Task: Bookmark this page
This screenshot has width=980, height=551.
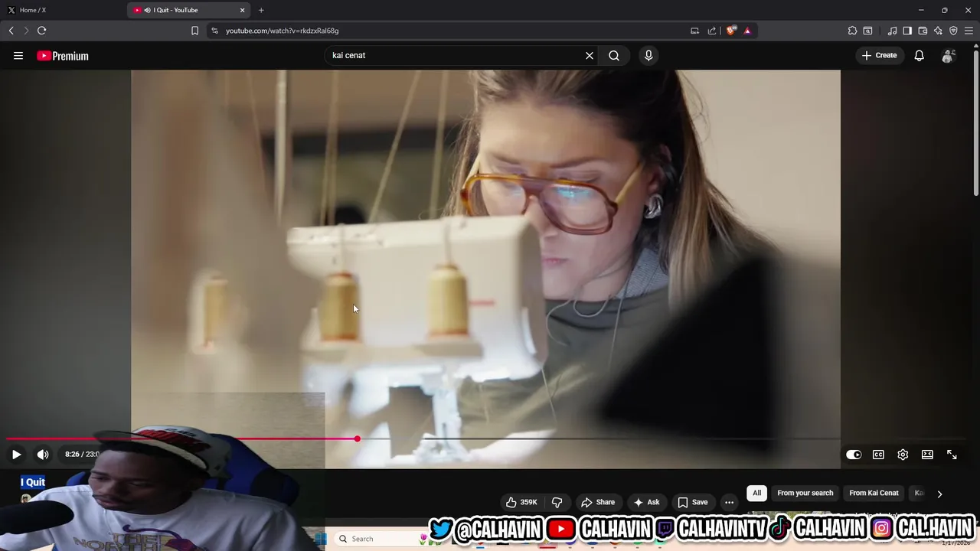Action: [194, 31]
